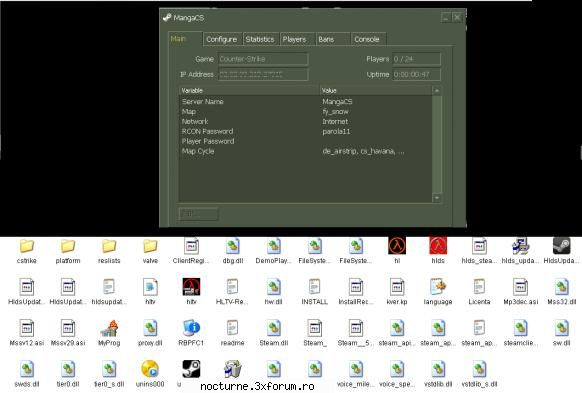The image size is (582, 393).
Task: Sort by the Variable column header
Action: [249, 91]
